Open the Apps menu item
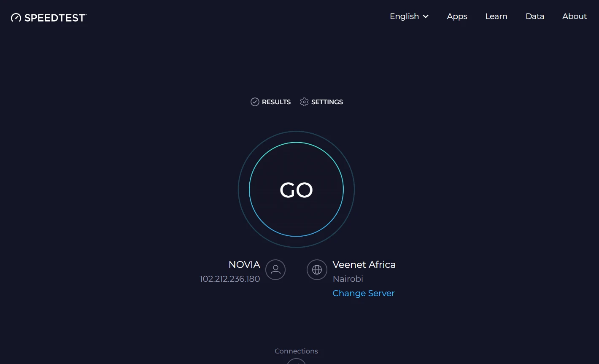 pos(457,16)
